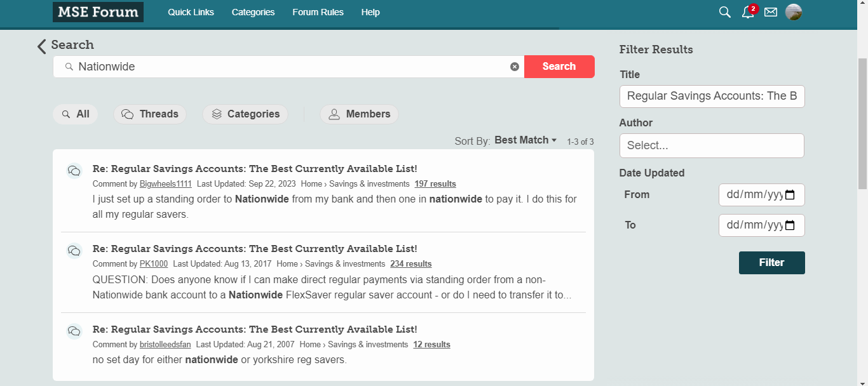This screenshot has height=386, width=868.
Task: Open Quick Links menu
Action: (191, 12)
